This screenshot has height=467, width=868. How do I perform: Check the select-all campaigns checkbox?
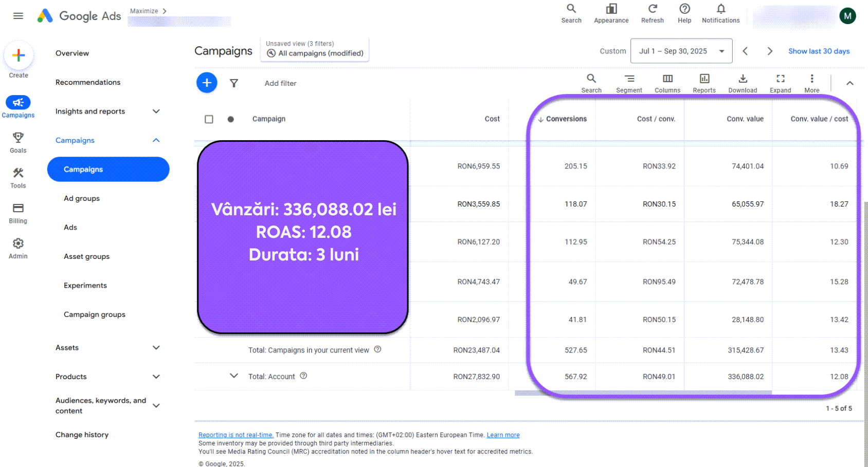(209, 119)
